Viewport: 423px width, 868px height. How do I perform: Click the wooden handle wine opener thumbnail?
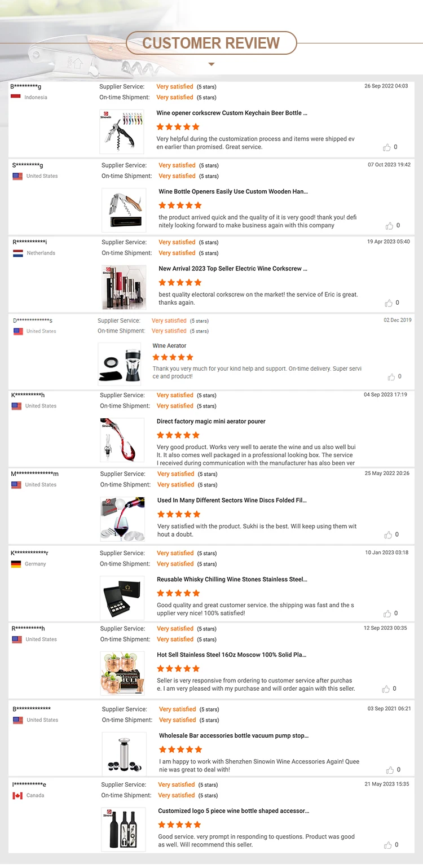pos(124,211)
